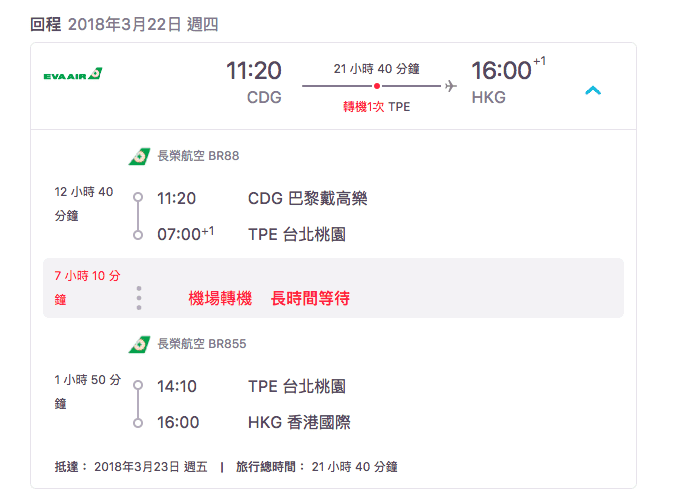
Task: Click the red stopover dot on route line
Action: 377,86
